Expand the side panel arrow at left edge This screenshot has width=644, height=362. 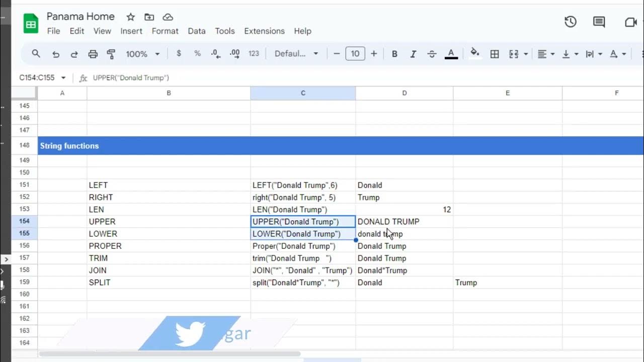tap(6, 259)
